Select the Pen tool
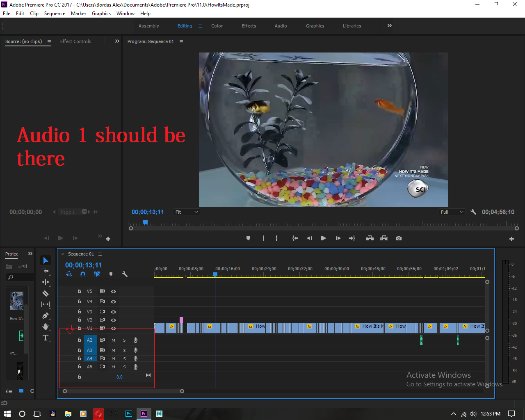 click(x=46, y=316)
